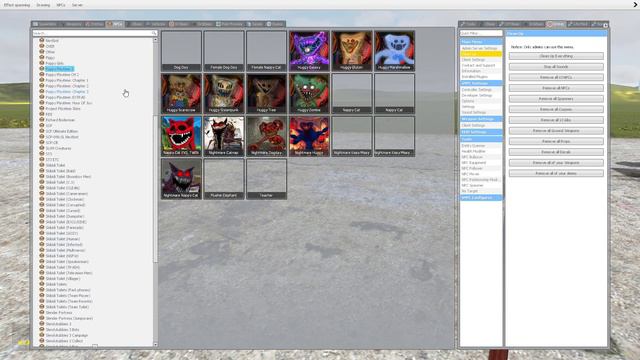Spawn the Huggy Marshmallow NPC
Image resolution: width=640 pixels, height=360 pixels.
click(x=394, y=51)
